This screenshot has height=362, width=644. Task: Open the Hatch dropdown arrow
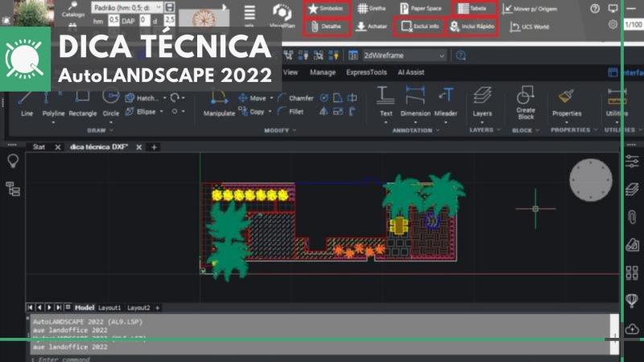click(x=165, y=98)
